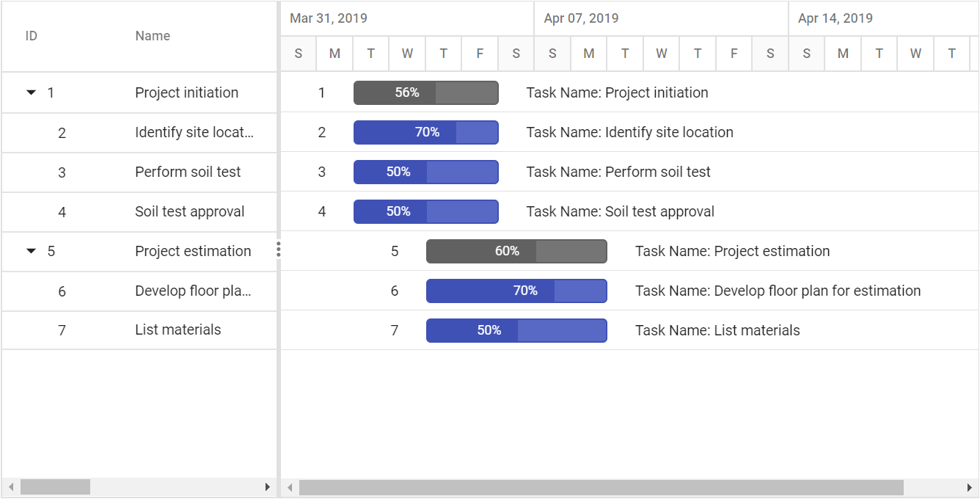Image resolution: width=980 pixels, height=499 pixels.
Task: Click right arrow of grid scrollbar
Action: click(268, 487)
